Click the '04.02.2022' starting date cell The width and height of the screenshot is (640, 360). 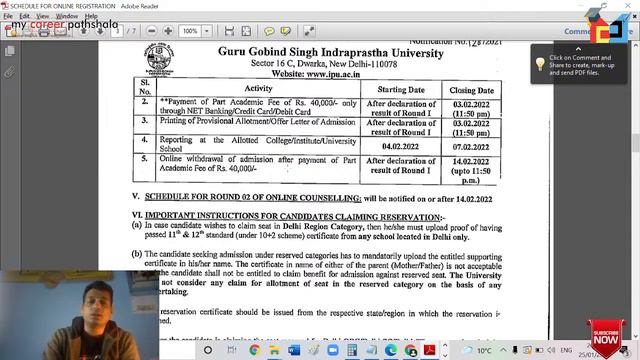[x=400, y=146]
